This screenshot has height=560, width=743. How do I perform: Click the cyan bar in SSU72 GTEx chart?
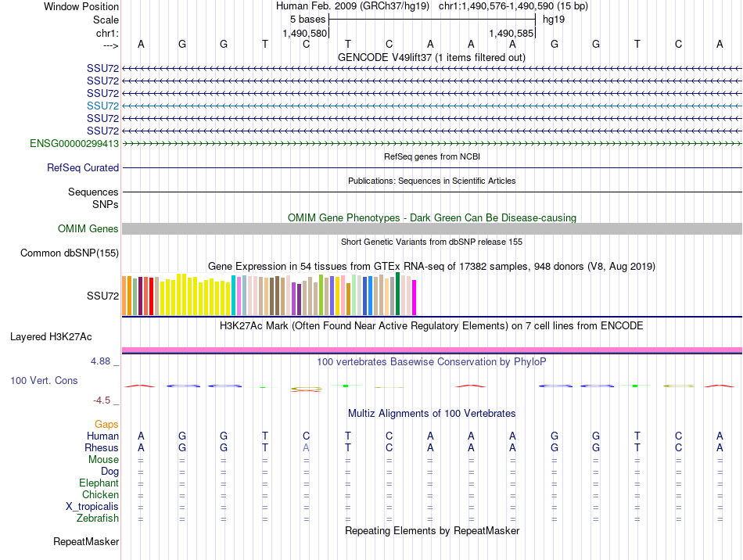(234, 295)
